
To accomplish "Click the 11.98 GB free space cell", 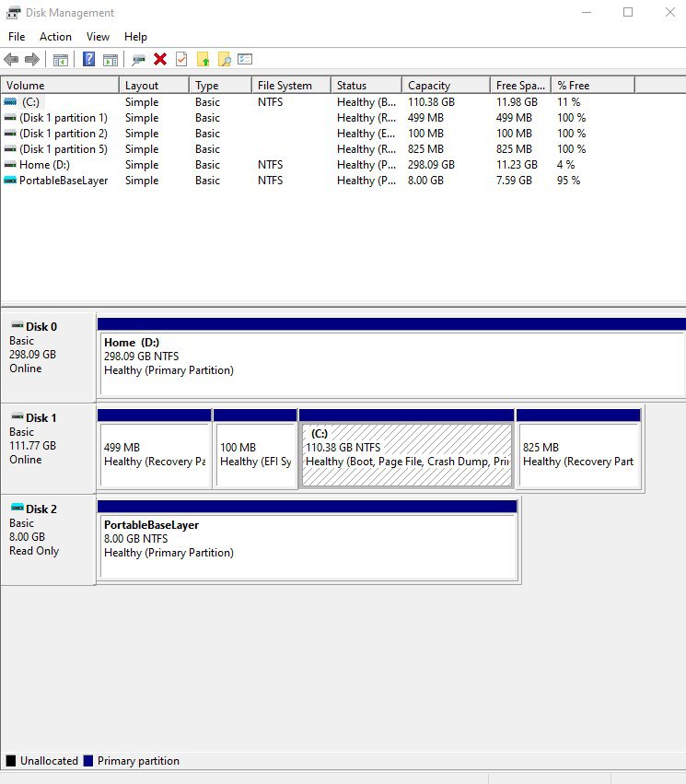I will click(517, 102).
